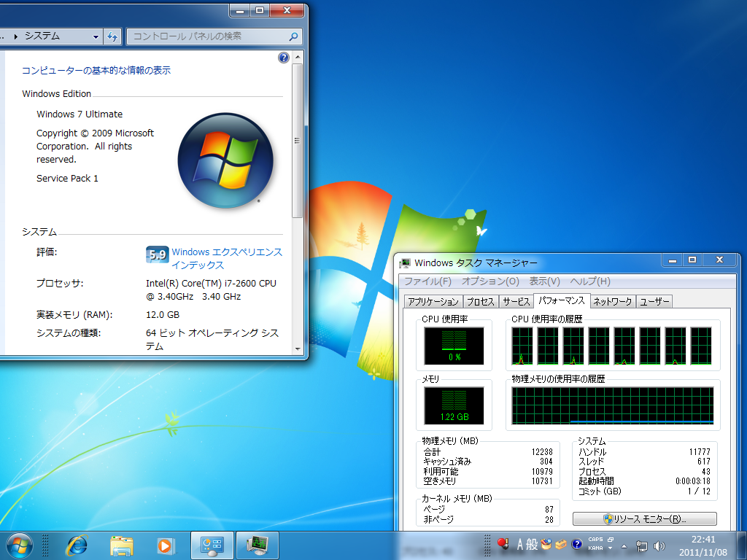
Task: Open the address bar history dropdown arrow
Action: 96,36
